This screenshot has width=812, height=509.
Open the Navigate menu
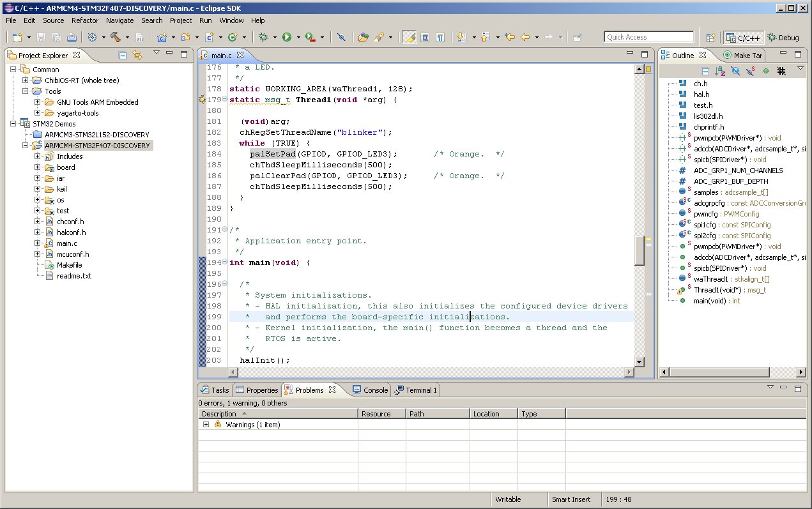120,20
